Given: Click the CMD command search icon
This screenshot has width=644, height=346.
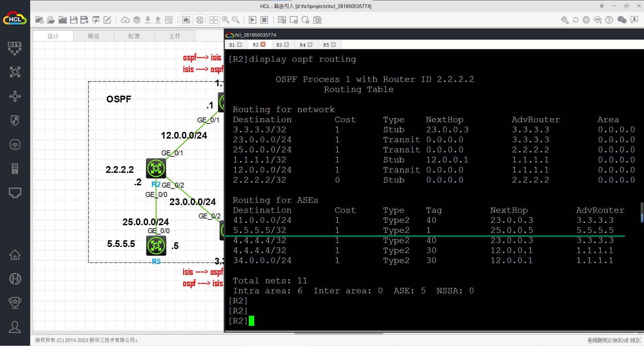Looking at the screenshot, I should tap(598, 20).
